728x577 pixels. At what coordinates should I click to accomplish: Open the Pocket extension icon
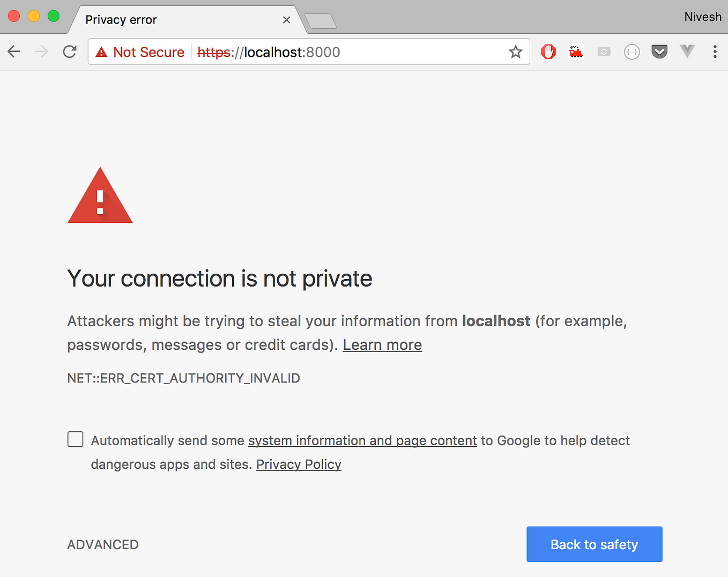tap(659, 51)
